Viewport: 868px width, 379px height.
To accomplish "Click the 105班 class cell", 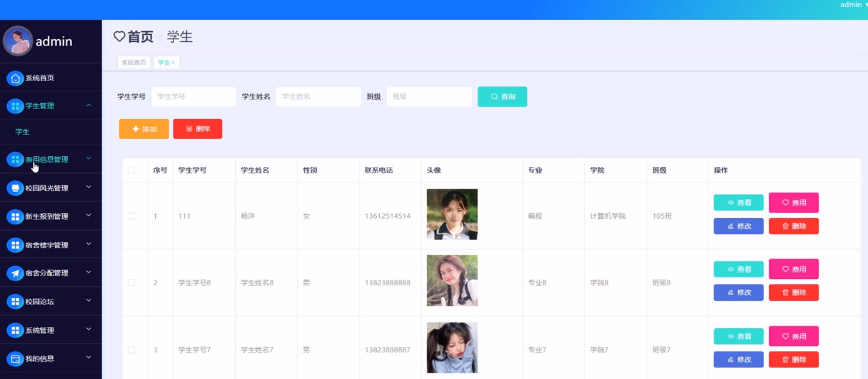I will pos(662,216).
